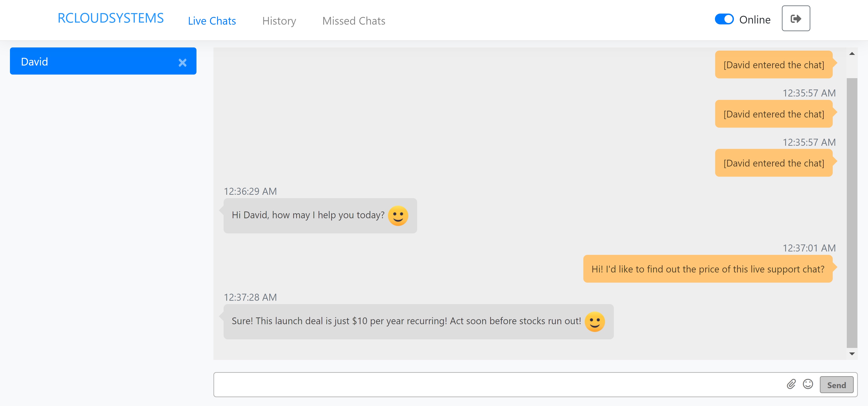Click the scroll-down arrow in the chat window
This screenshot has width=868, height=406.
(x=852, y=354)
